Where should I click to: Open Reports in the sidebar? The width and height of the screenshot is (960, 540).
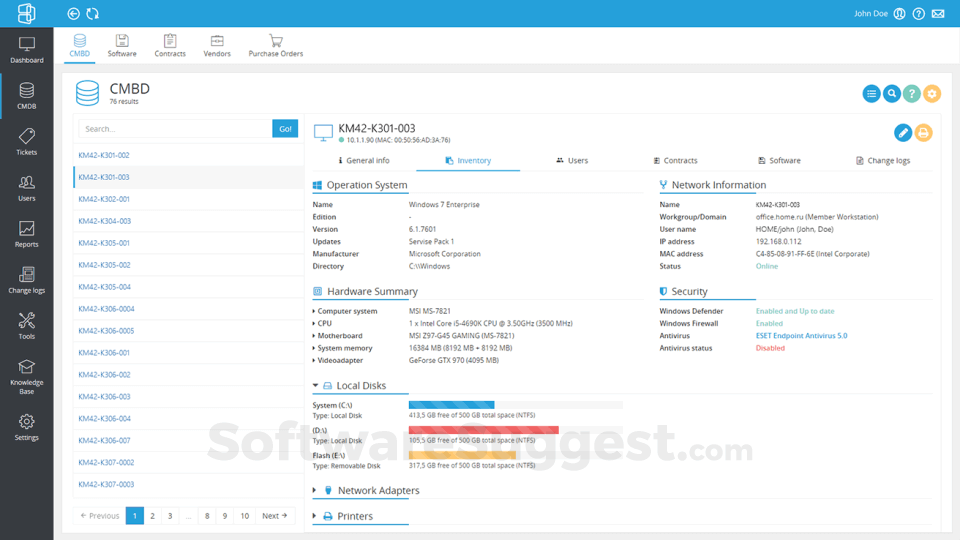(26, 234)
